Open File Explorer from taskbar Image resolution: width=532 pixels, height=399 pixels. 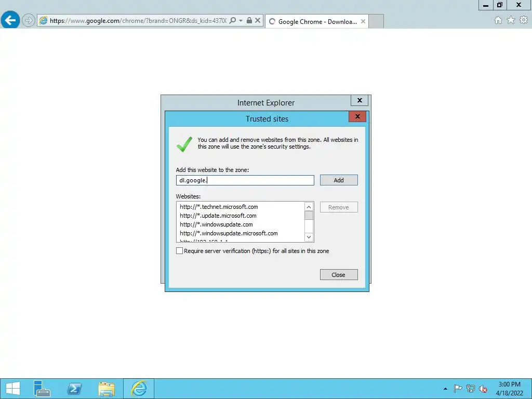[107, 389]
